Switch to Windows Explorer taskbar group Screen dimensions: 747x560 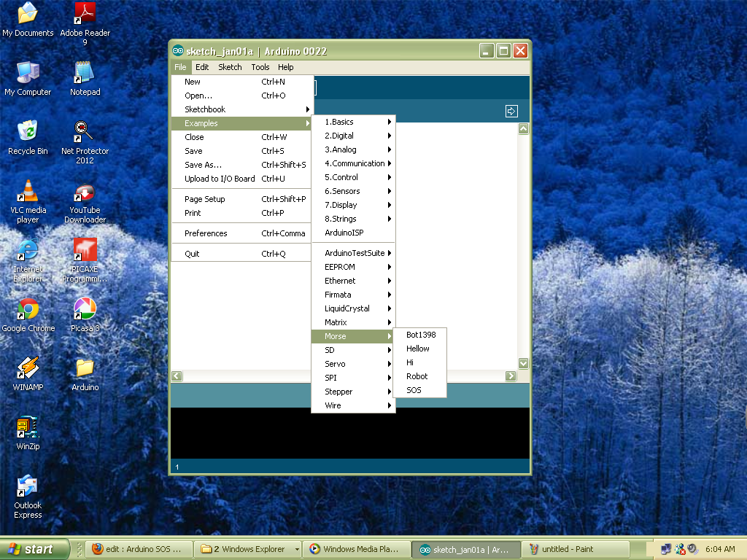click(x=249, y=549)
